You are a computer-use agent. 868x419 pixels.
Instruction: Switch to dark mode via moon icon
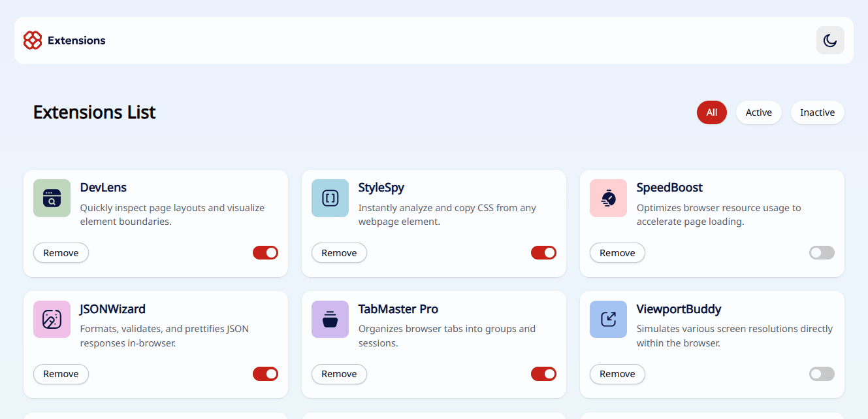[829, 40]
